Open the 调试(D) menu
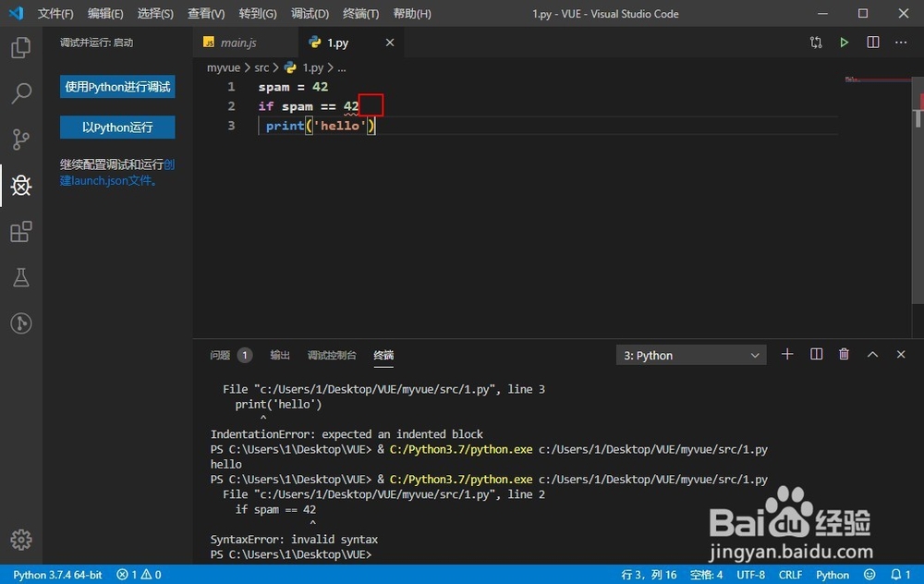This screenshot has width=924, height=584. point(310,14)
